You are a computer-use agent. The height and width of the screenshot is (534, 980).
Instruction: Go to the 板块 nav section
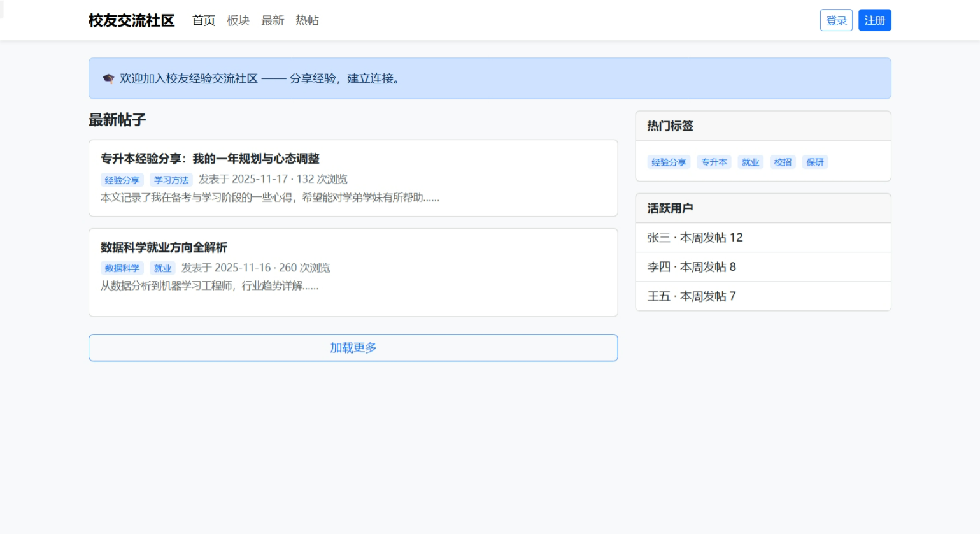[x=238, y=20]
